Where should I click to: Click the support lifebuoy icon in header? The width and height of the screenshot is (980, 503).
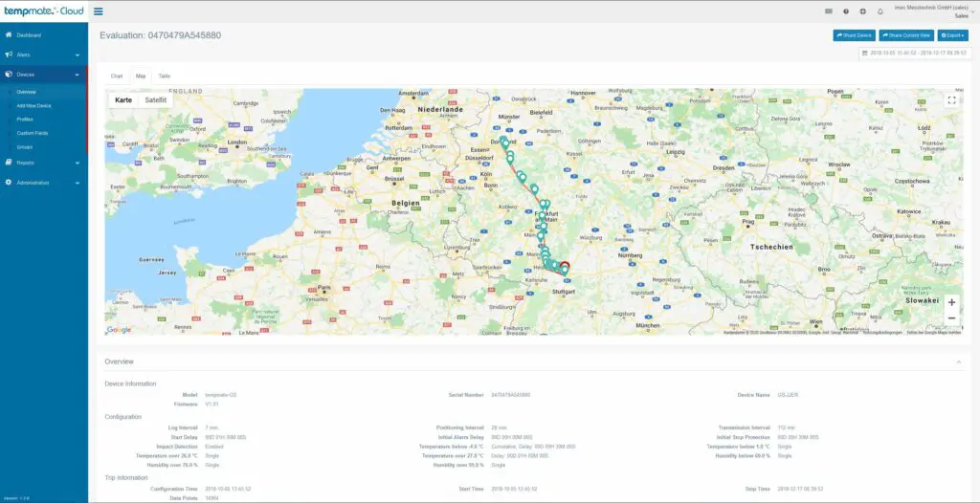[863, 11]
